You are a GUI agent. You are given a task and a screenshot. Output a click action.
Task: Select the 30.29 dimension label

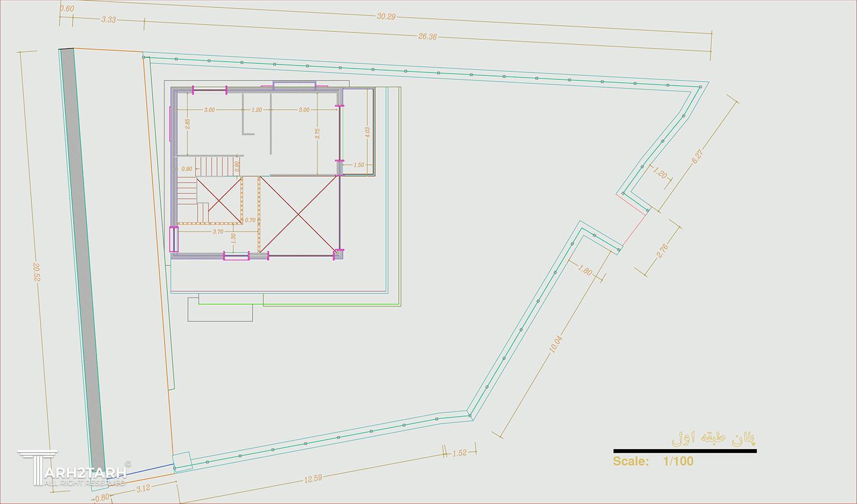[x=386, y=17]
